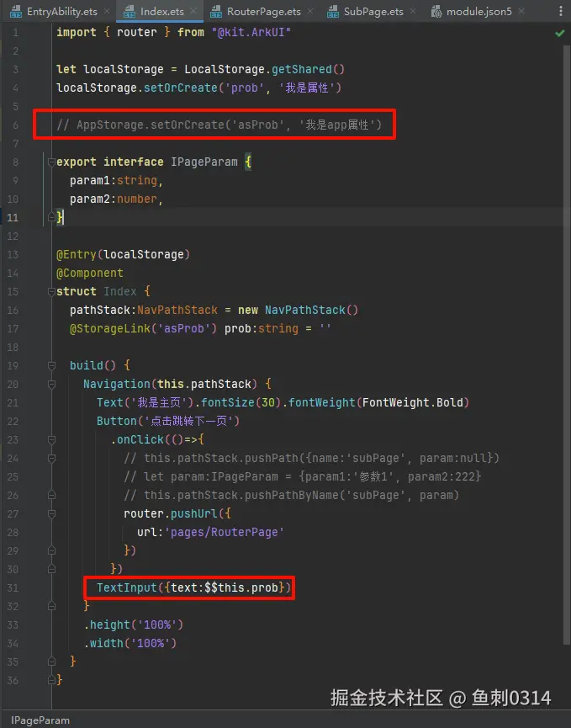This screenshot has height=728, width=571.
Task: Close the module.json5 tab
Action: click(521, 11)
